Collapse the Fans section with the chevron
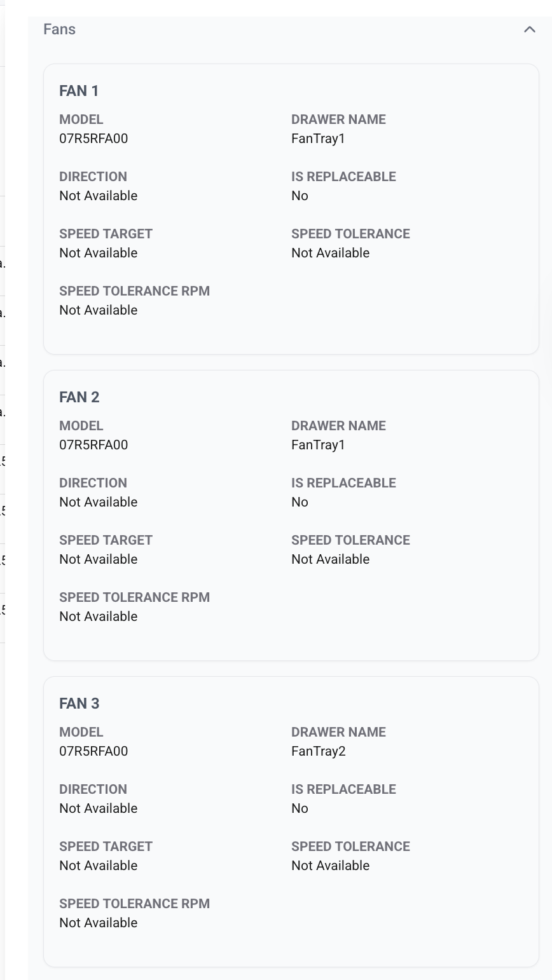Viewport: 552px width, 980px height. point(529,29)
